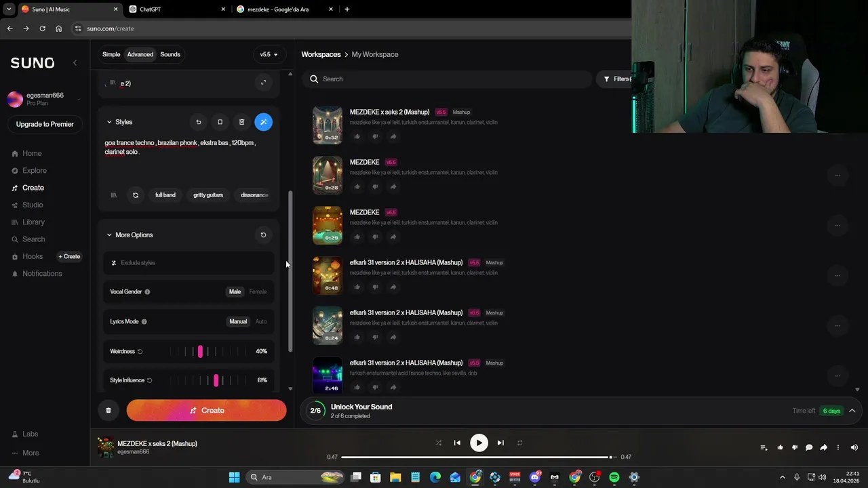Set Lyrics Mode to Manual

[238, 321]
